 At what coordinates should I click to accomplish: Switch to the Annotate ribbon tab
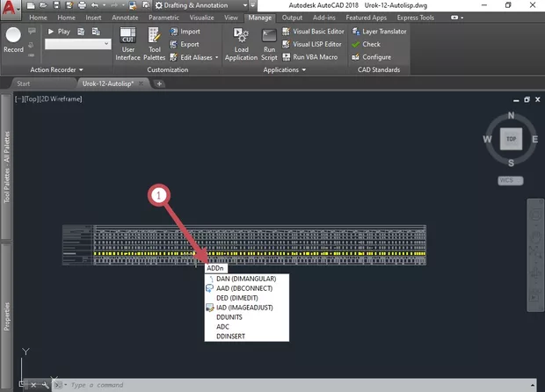pos(124,17)
